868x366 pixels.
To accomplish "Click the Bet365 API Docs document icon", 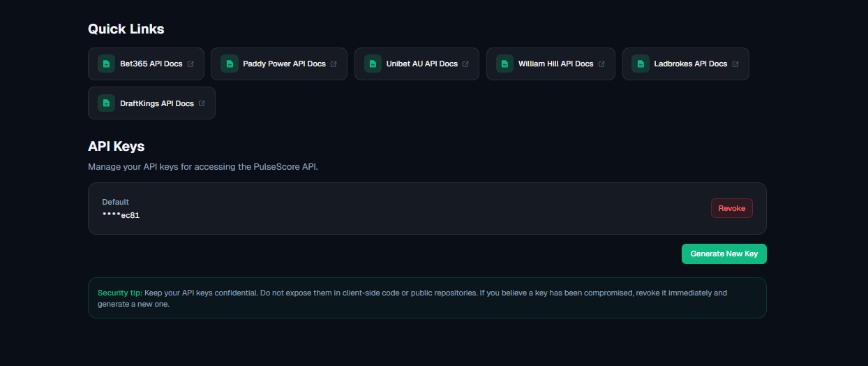I will click(x=107, y=64).
